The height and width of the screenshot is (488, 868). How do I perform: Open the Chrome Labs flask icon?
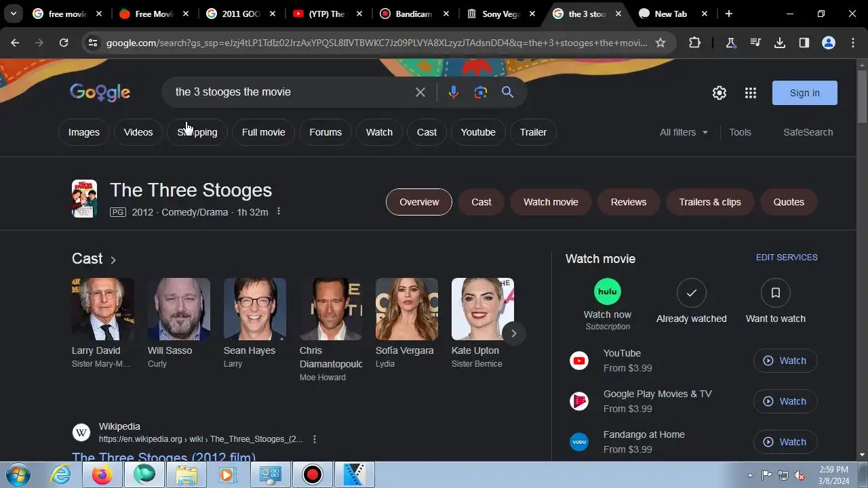pos(730,43)
